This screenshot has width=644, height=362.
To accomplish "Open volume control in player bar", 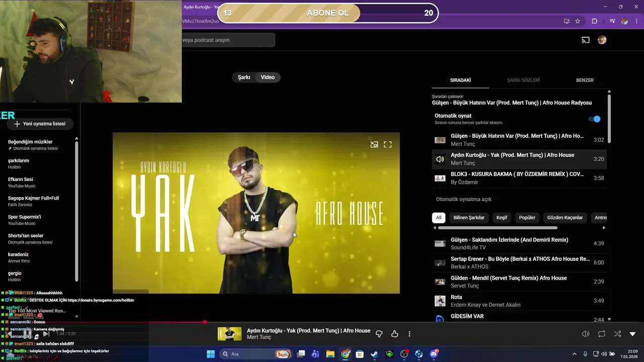I will (x=586, y=334).
